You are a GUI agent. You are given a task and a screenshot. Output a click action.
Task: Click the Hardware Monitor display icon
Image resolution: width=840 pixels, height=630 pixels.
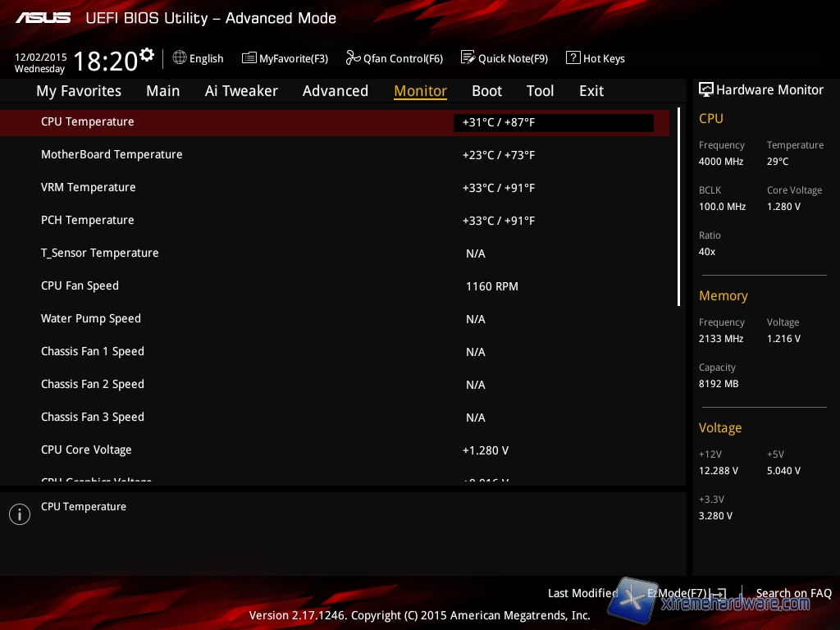(x=705, y=89)
